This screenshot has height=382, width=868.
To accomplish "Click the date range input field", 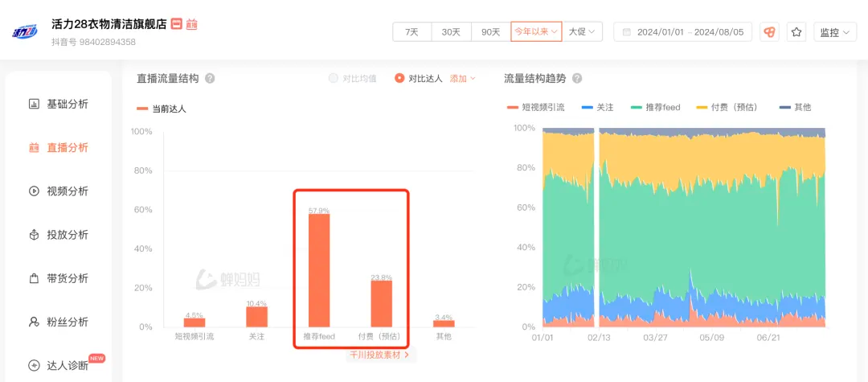I will 682,32.
